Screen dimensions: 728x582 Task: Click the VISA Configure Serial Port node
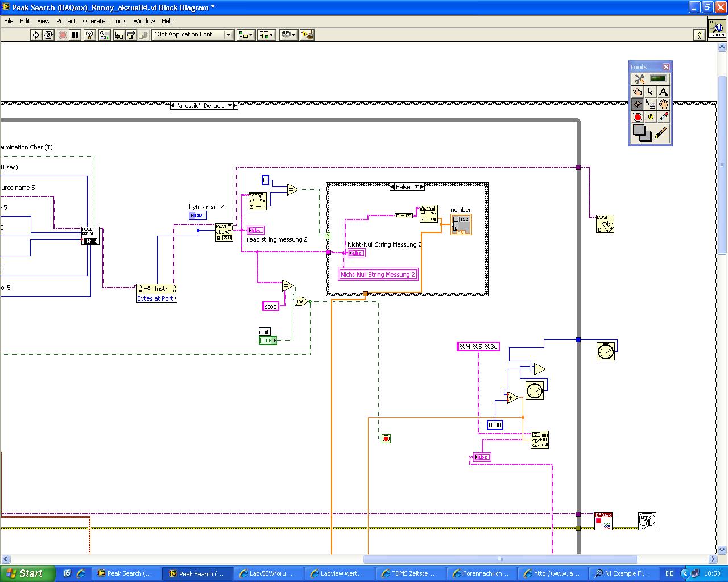[90, 236]
